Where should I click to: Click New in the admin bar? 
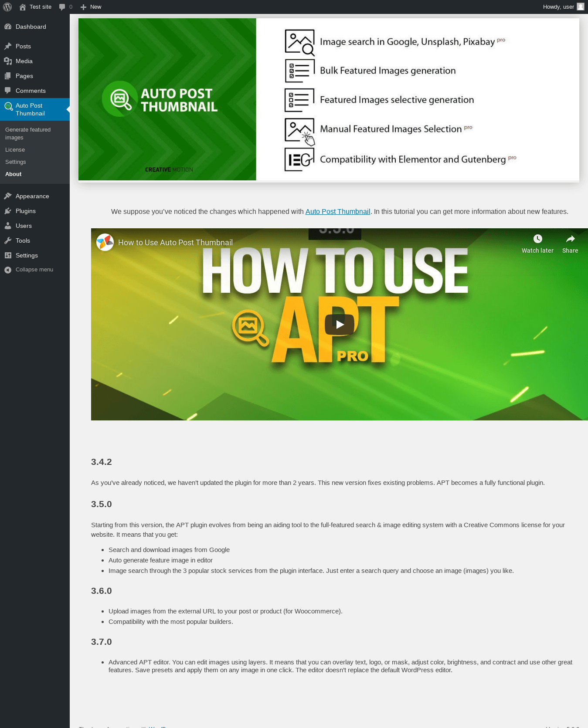click(95, 7)
